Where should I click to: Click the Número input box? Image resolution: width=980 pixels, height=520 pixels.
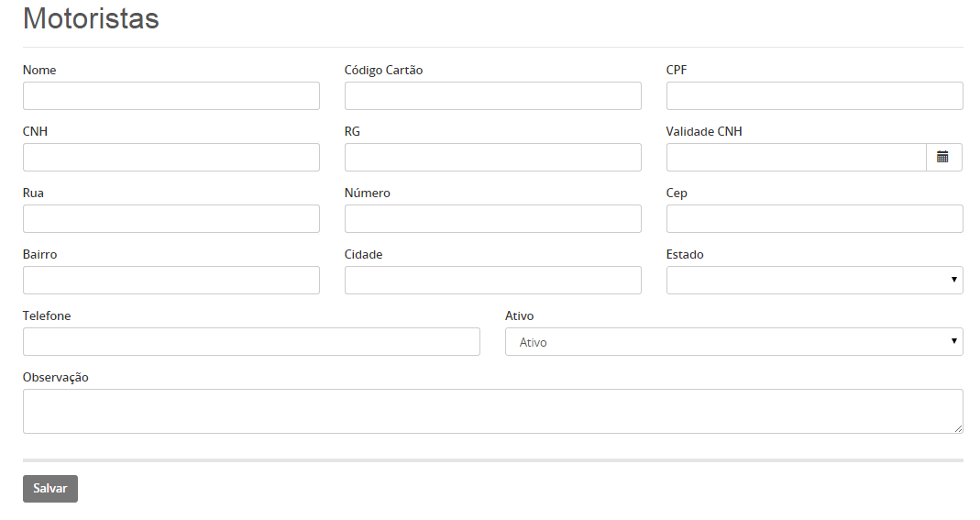click(x=492, y=219)
